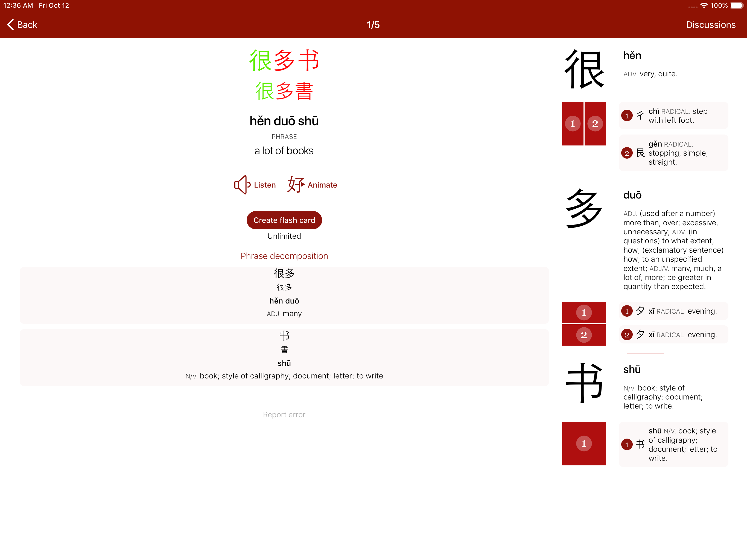Tap Report error link
This screenshot has width=747, height=560.
(x=284, y=415)
